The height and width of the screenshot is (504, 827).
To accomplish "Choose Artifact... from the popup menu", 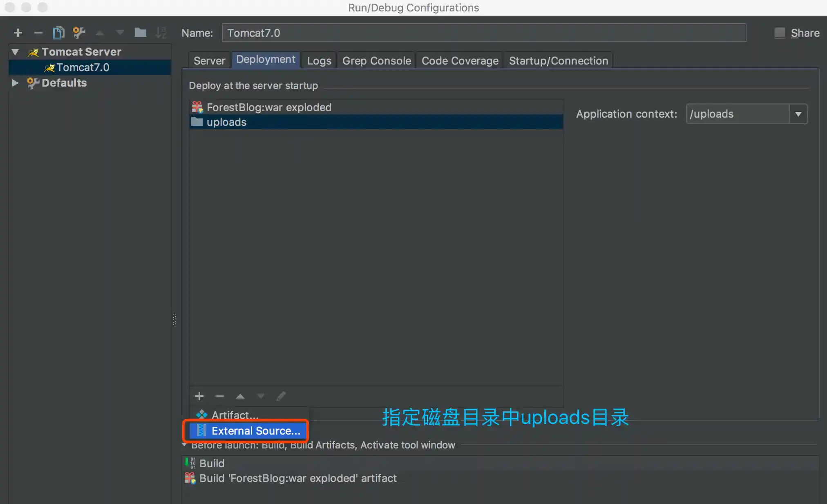I will pyautogui.click(x=235, y=415).
